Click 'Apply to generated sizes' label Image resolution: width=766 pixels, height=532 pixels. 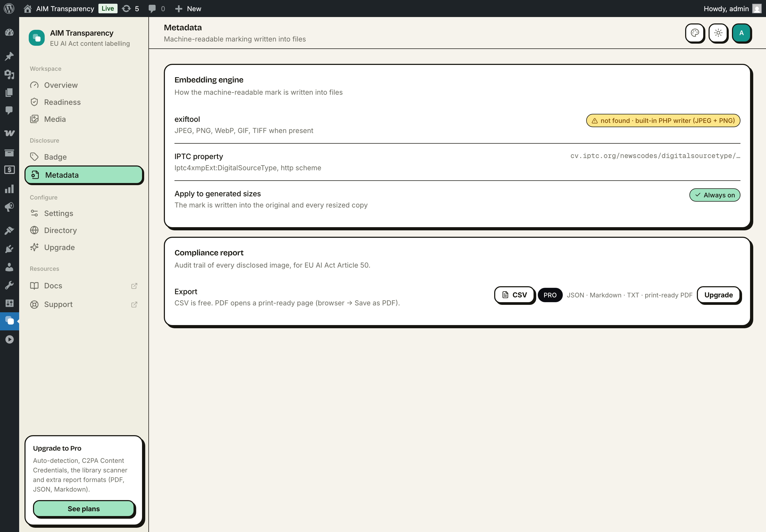point(218,194)
